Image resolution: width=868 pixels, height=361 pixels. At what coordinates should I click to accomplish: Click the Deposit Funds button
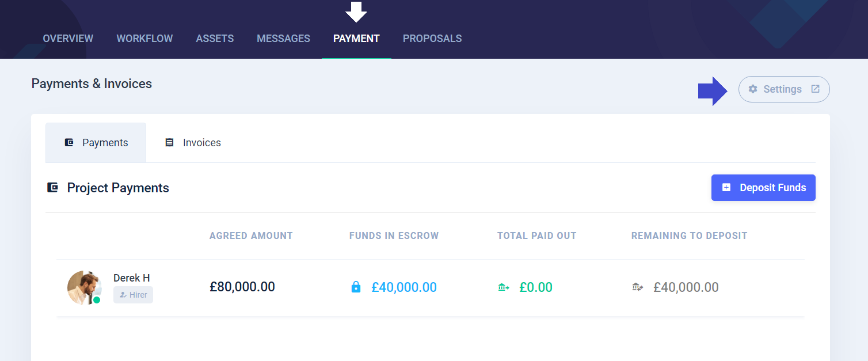coord(763,188)
